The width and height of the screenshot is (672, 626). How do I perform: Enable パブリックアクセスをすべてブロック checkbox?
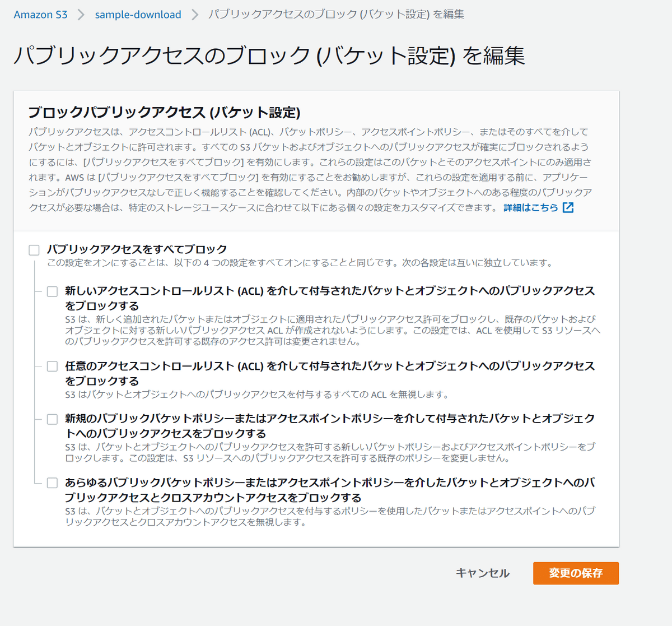pos(34,250)
